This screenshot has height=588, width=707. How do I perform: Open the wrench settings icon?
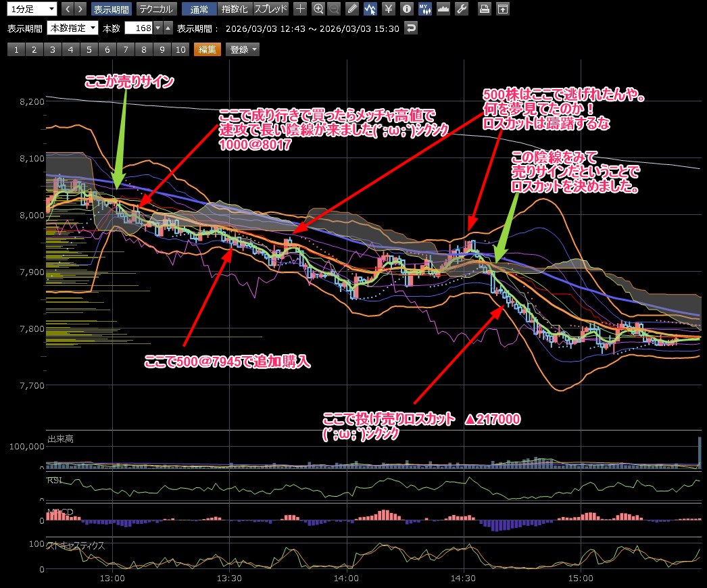point(462,9)
